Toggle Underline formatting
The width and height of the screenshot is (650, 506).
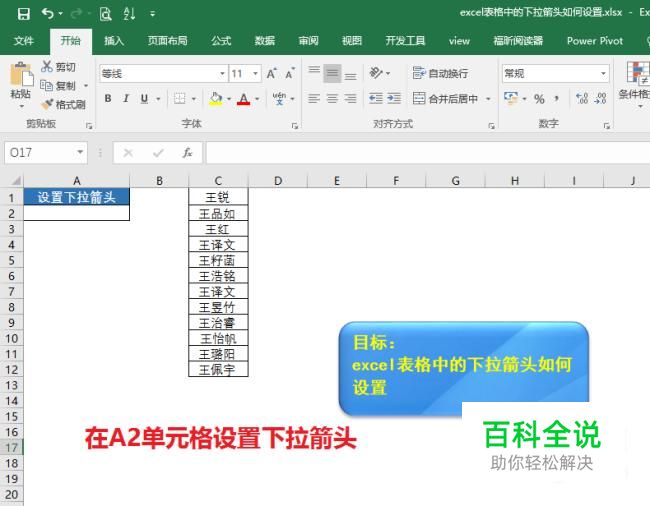(144, 99)
